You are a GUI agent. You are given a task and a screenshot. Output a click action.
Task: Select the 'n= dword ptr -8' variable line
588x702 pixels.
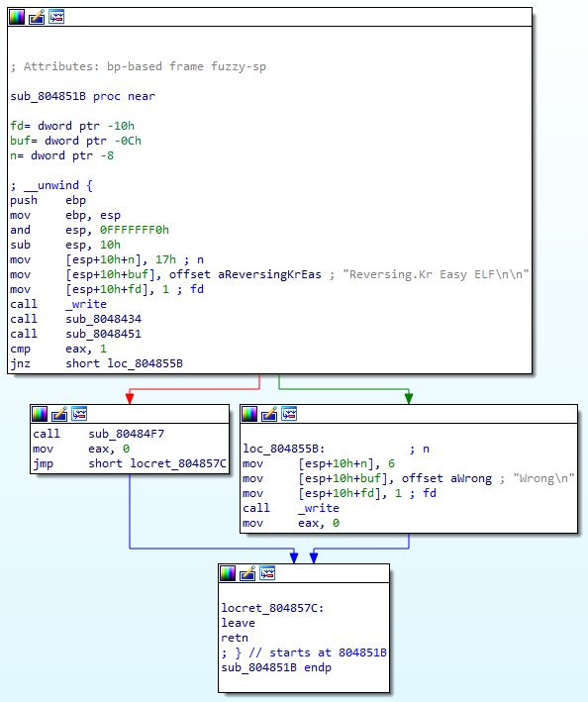61,155
